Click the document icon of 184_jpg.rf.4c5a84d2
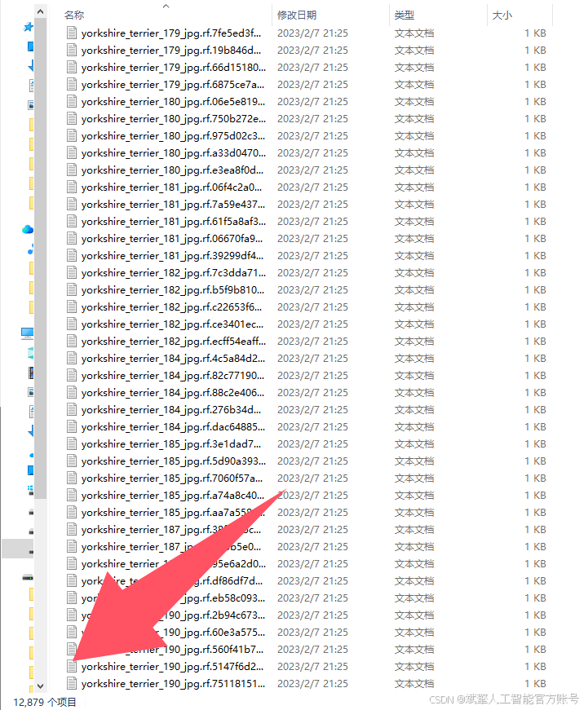The width and height of the screenshot is (588, 710). pos(72,358)
